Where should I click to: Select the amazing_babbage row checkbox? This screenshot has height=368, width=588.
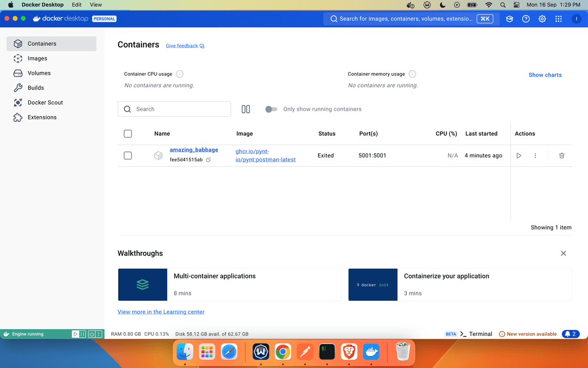[x=128, y=156]
